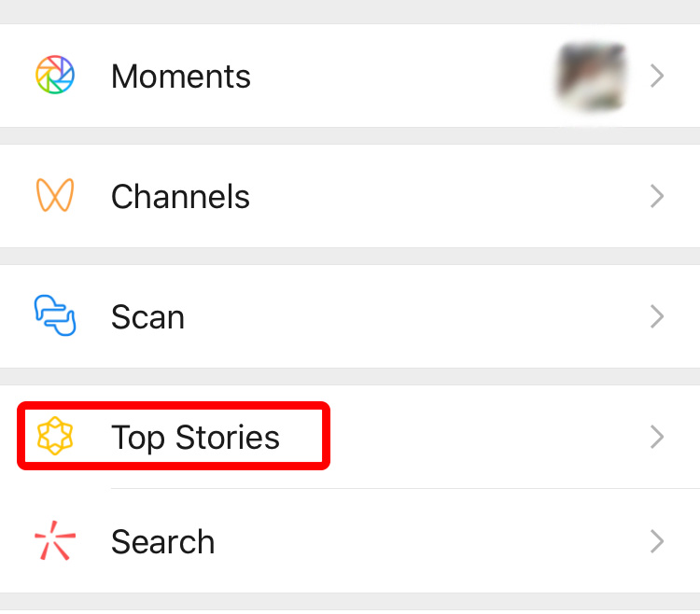Choose the Search text label
This screenshot has width=700, height=614.
pos(163,542)
